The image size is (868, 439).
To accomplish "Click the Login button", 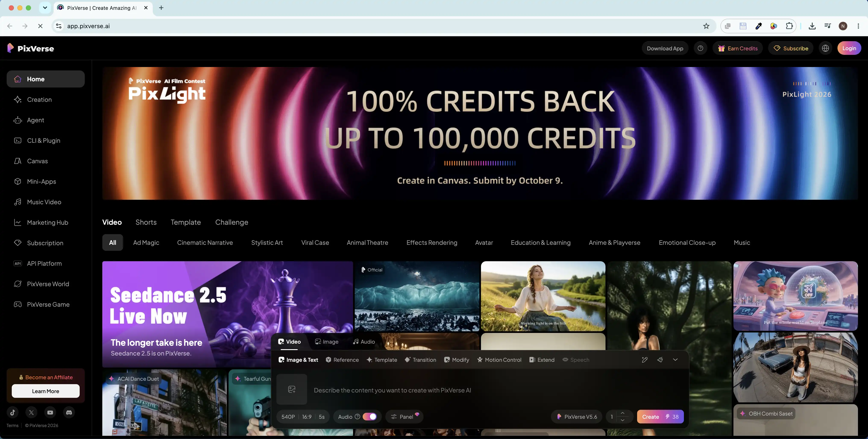I will [849, 48].
